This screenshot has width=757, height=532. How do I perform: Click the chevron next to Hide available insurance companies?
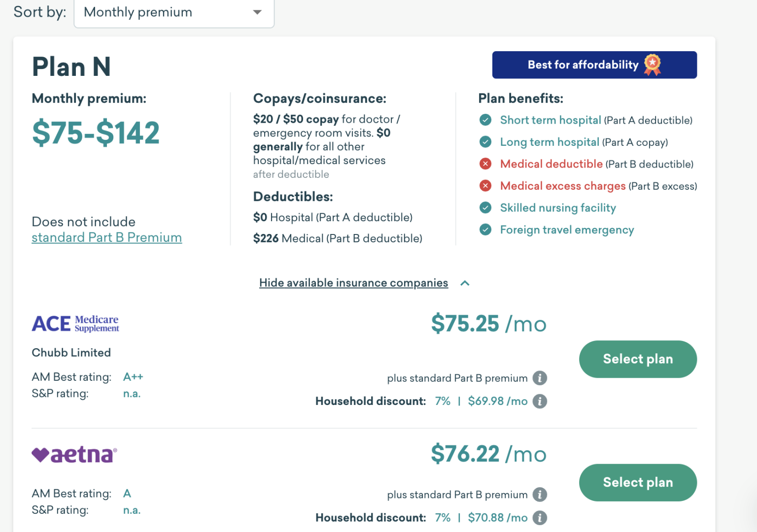(x=465, y=283)
